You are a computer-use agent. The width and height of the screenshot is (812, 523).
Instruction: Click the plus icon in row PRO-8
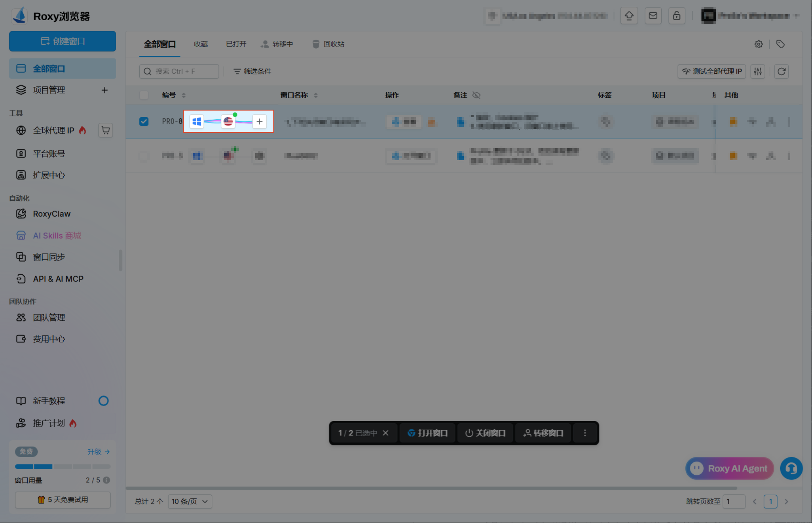coord(259,121)
